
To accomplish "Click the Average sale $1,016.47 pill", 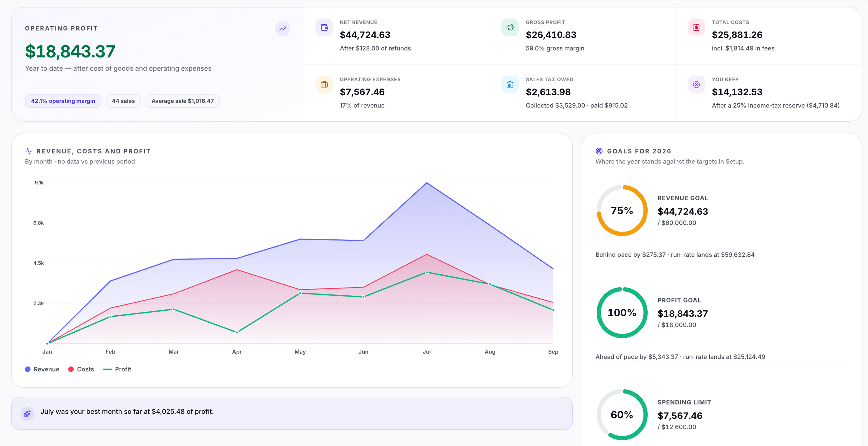I will [183, 101].
